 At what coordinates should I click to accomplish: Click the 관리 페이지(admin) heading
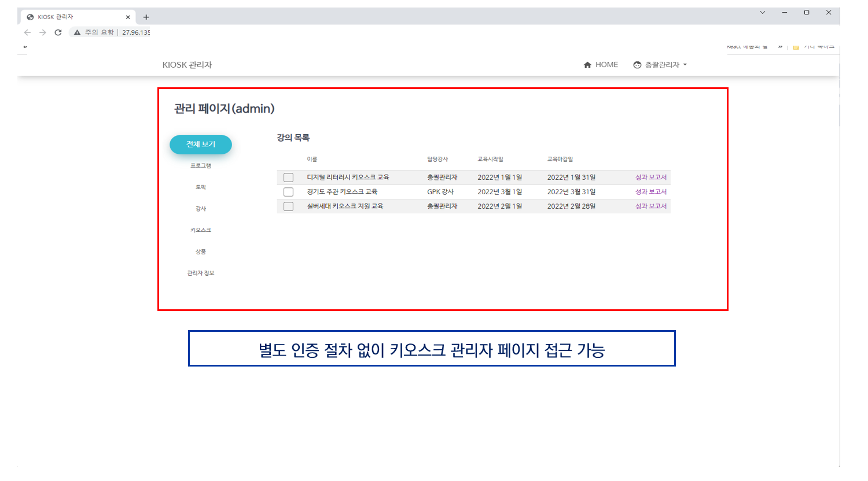[x=225, y=109]
